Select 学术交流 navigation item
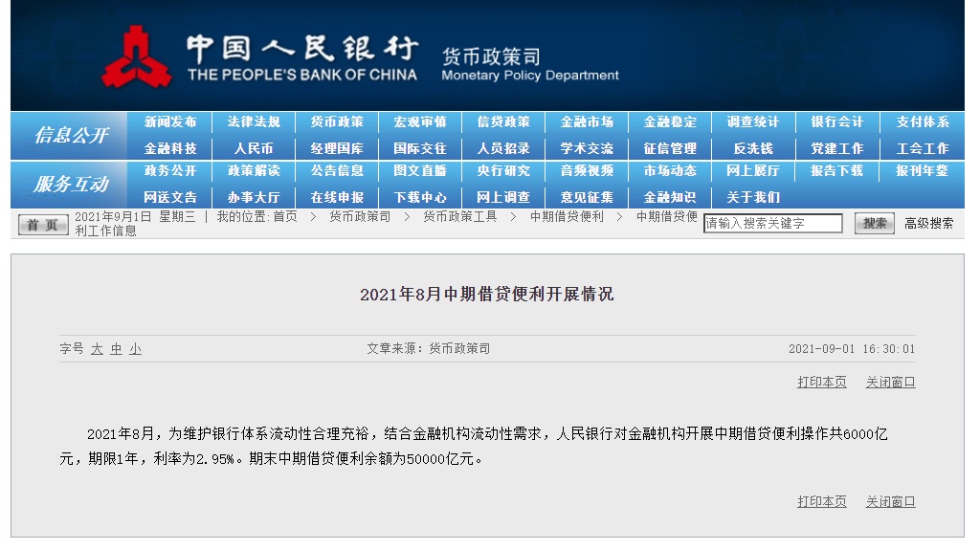The width and height of the screenshot is (980, 550). (587, 149)
